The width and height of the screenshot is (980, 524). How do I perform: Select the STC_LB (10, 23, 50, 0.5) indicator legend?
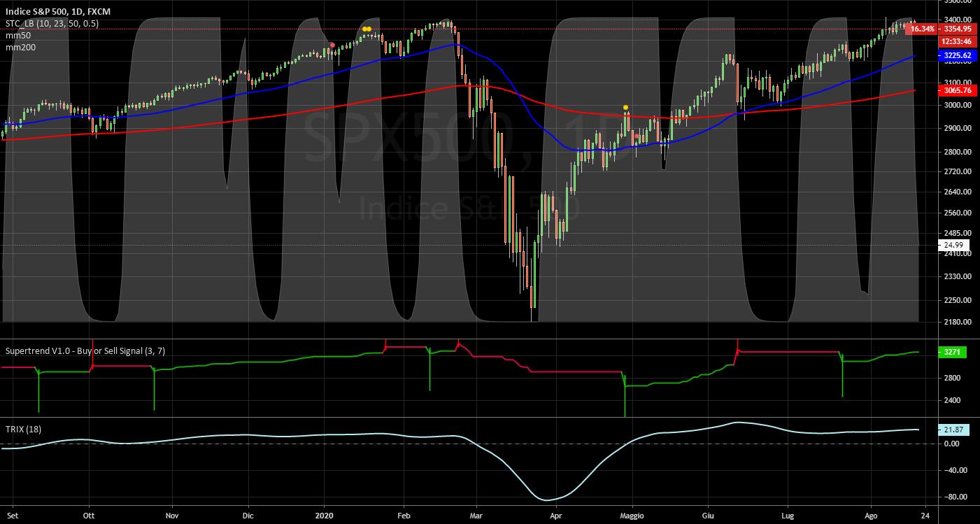pos(52,24)
